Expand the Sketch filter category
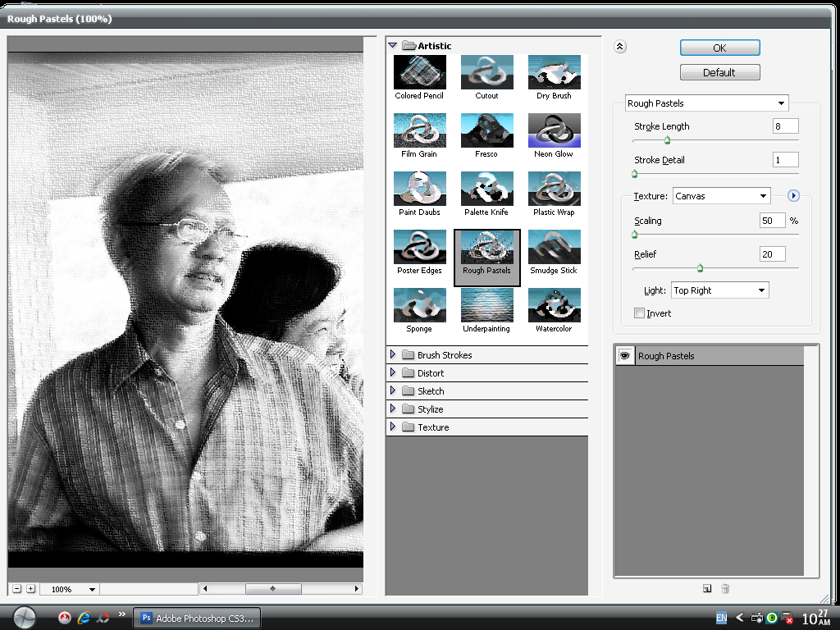The height and width of the screenshot is (630, 840). tap(393, 391)
